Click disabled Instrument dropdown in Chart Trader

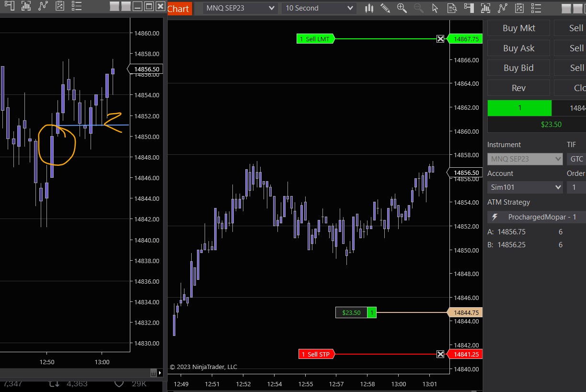point(525,159)
